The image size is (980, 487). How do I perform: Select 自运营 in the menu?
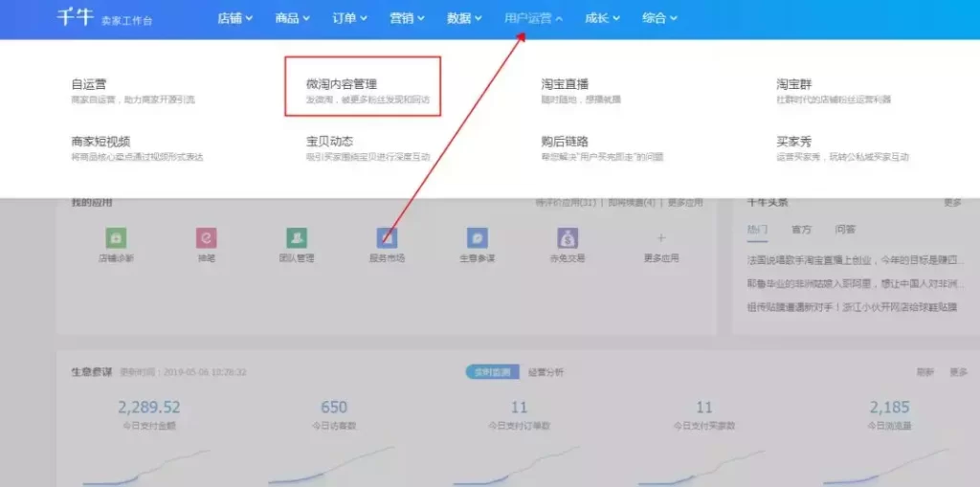[x=89, y=84]
